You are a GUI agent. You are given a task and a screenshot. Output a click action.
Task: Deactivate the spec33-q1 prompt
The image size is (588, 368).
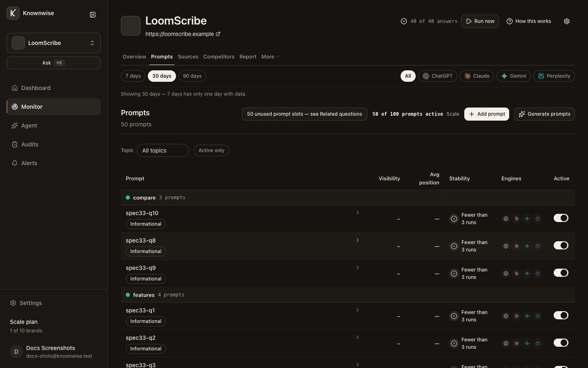[561, 315]
